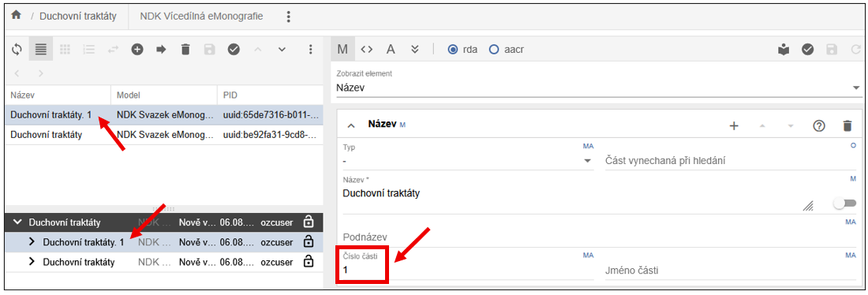868x295 pixels.
Task: Go to home via house icon
Action: tap(16, 16)
